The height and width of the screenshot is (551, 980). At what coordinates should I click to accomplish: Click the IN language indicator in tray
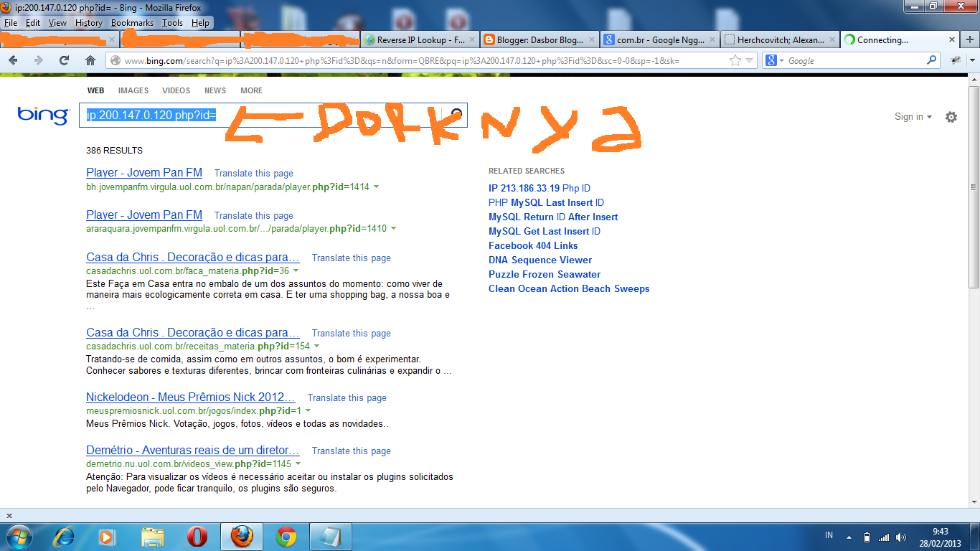829,536
